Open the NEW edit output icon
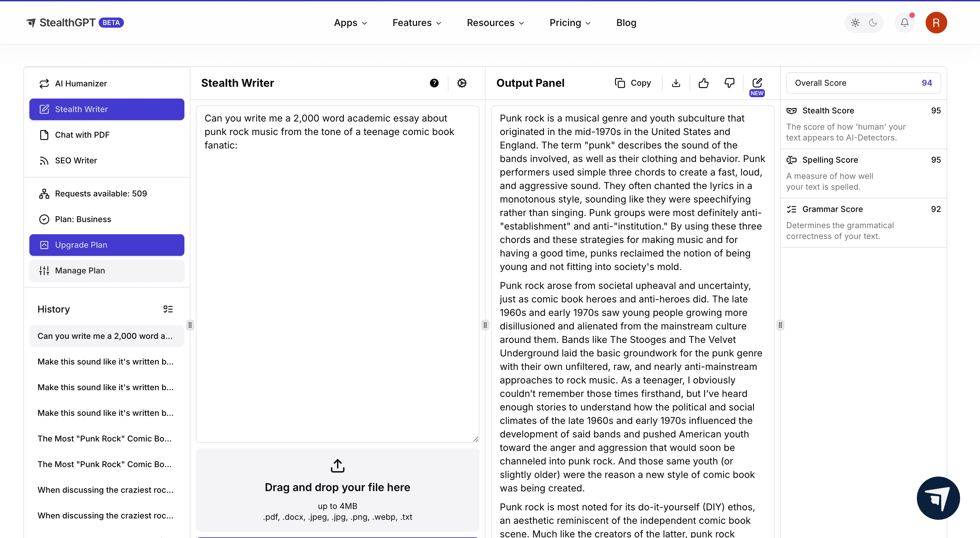This screenshot has width=980, height=538. 757,83
